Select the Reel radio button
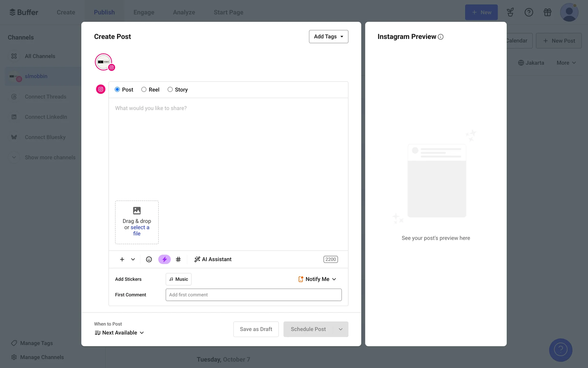588x368 pixels. pos(144,90)
